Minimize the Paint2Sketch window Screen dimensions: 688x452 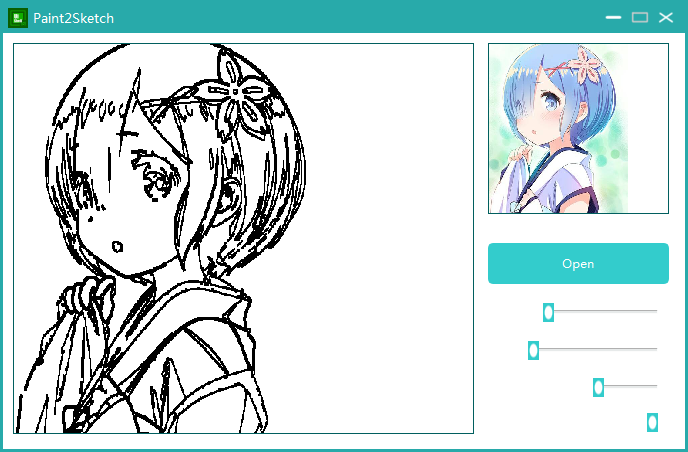tap(613, 18)
